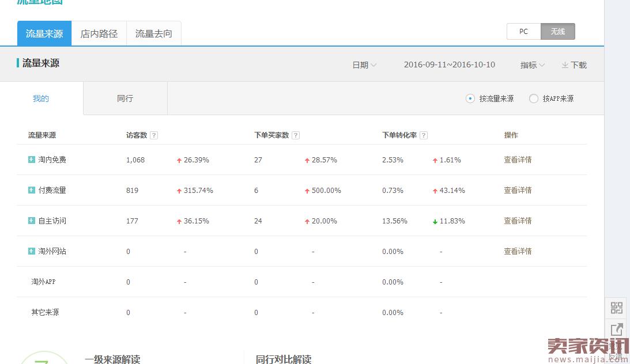Screen dimensions: 630x364
Task: Click the 下载 download button
Action: (x=574, y=65)
